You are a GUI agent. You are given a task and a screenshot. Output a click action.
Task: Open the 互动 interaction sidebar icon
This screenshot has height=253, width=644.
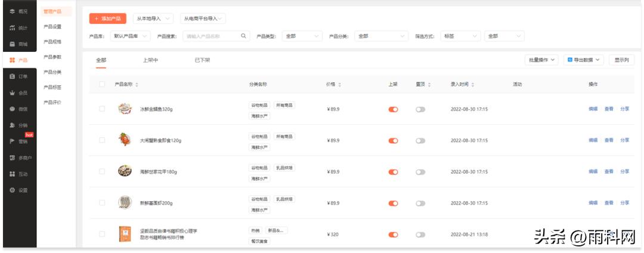point(13,174)
